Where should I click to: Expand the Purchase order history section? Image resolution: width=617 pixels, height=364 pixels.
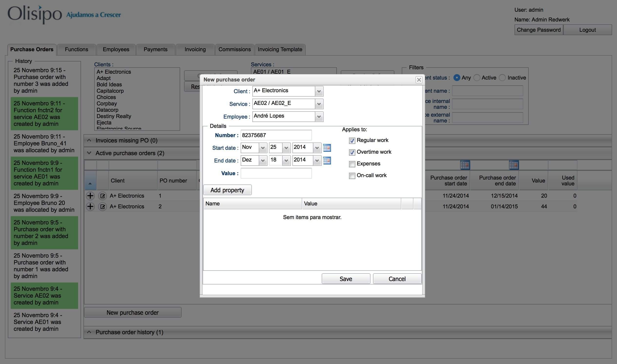point(89,332)
